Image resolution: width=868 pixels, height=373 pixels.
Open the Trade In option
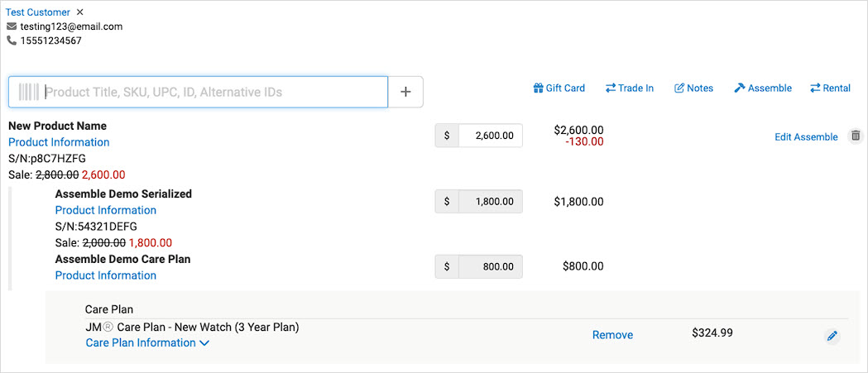(x=630, y=88)
